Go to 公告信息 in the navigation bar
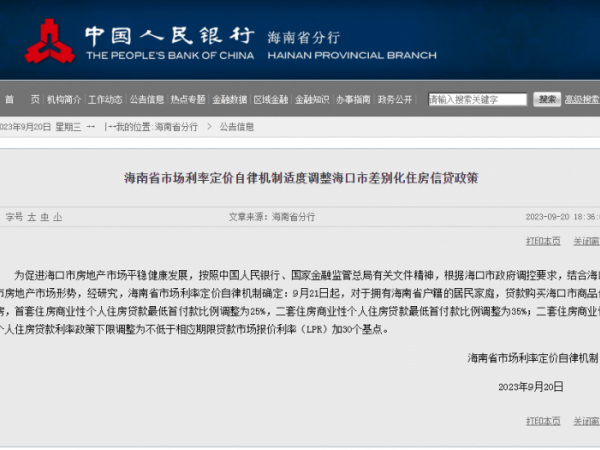 pyautogui.click(x=146, y=100)
